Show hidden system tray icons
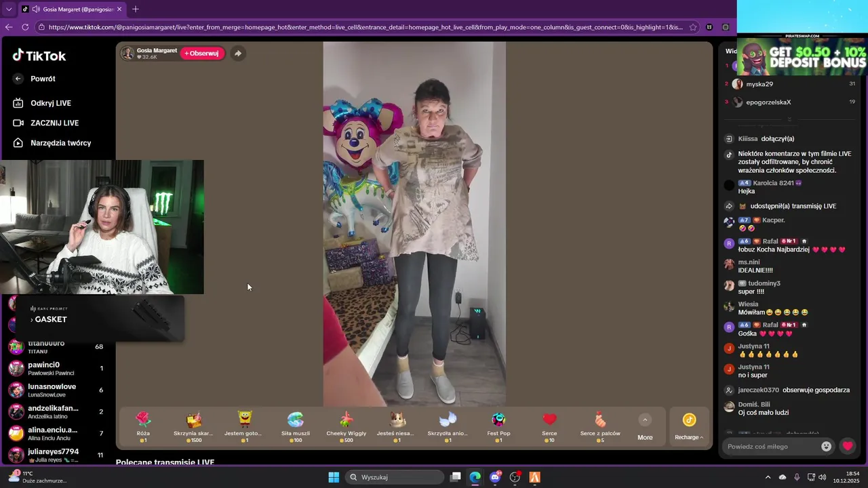 [x=768, y=477]
